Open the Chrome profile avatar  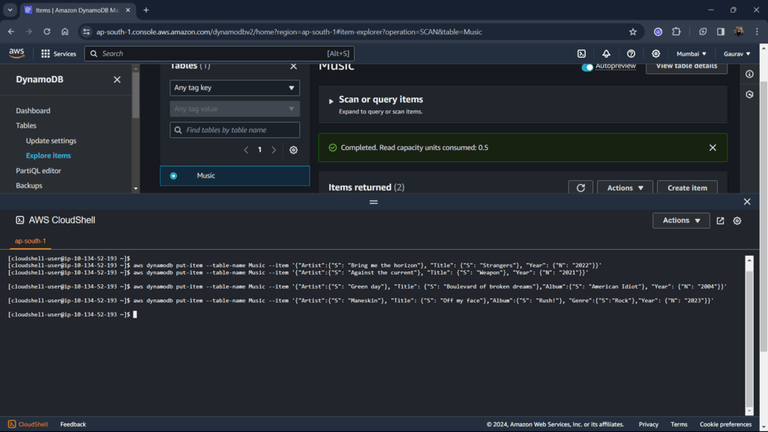[x=739, y=32]
